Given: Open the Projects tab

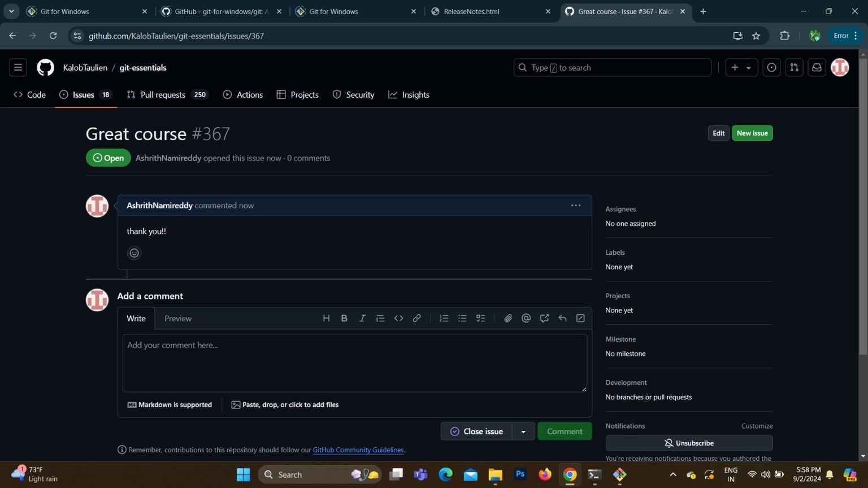Looking at the screenshot, I should pyautogui.click(x=297, y=95).
